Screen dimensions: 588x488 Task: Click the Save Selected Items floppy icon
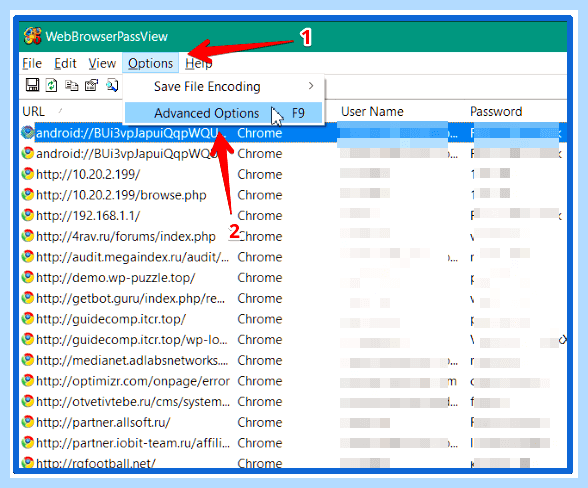click(x=32, y=85)
